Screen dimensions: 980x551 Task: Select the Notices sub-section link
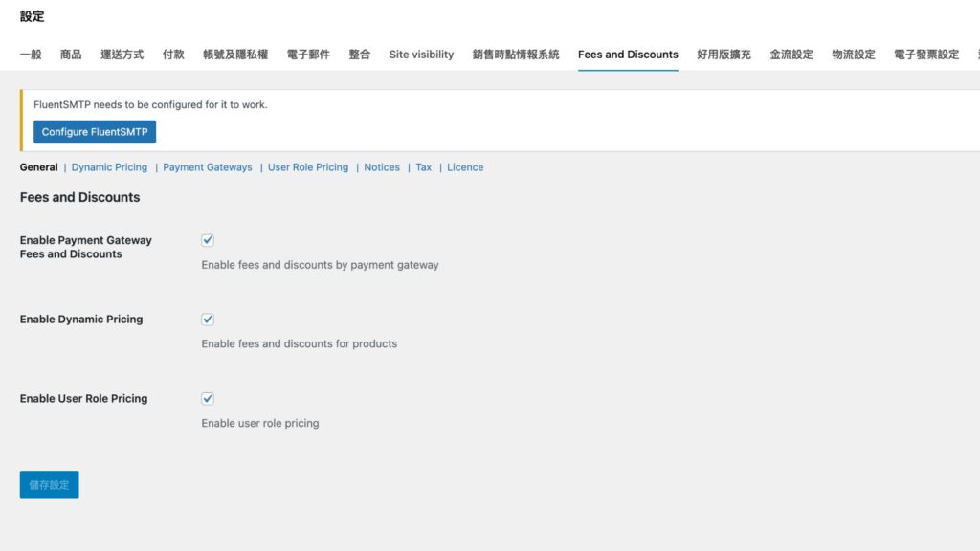pos(382,167)
